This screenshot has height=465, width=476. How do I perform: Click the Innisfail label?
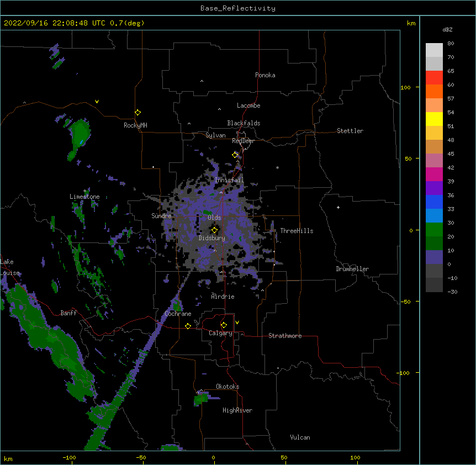[229, 180]
